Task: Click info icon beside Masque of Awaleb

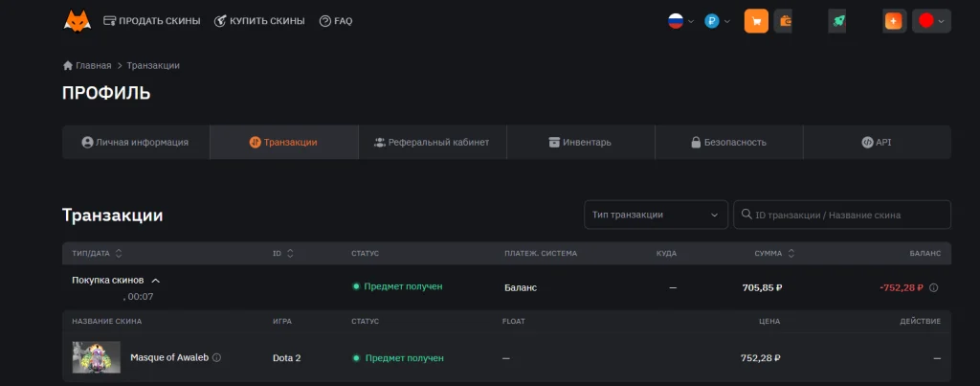Action: (217, 358)
